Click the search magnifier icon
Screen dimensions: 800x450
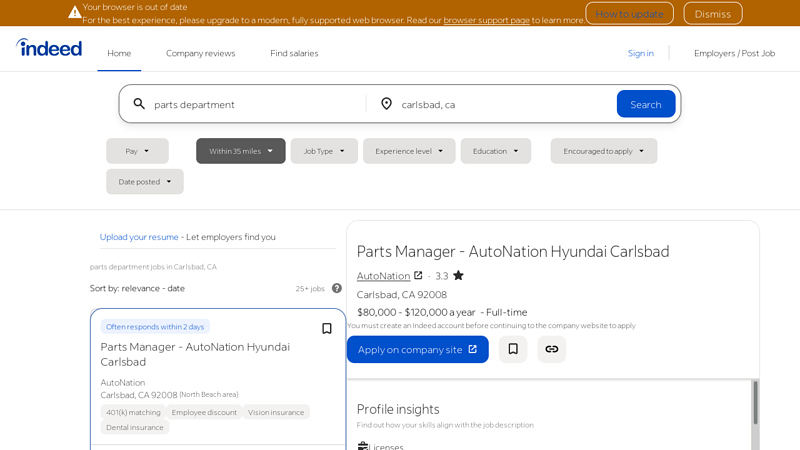tap(139, 104)
